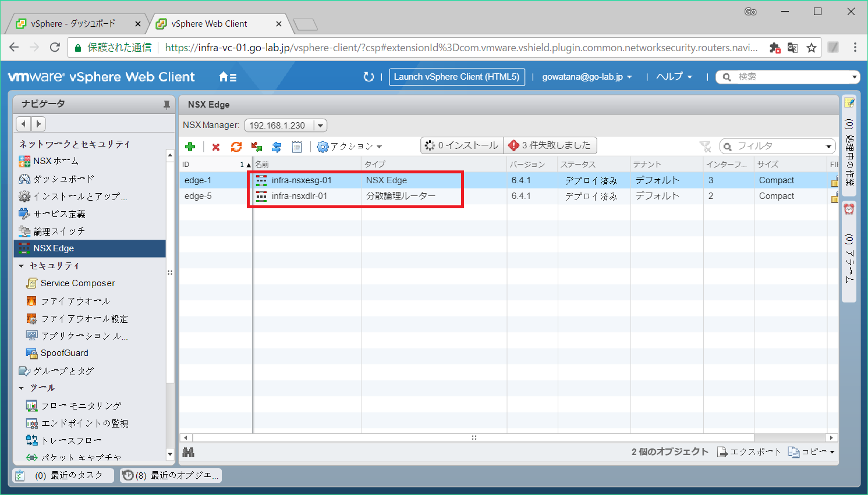This screenshot has width=868, height=495.
Task: Click the clear filter funnel icon
Action: pyautogui.click(x=705, y=147)
